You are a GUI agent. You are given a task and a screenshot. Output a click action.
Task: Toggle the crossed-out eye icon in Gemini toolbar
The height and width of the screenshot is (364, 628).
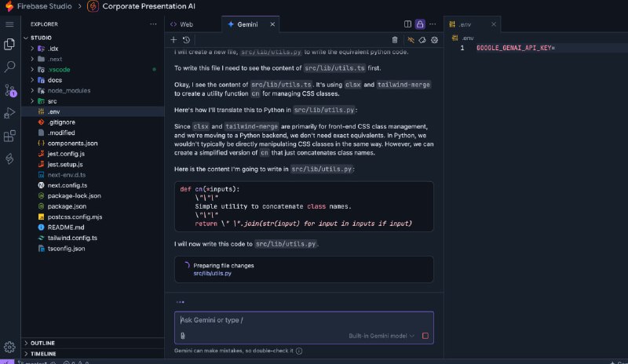[411, 40]
